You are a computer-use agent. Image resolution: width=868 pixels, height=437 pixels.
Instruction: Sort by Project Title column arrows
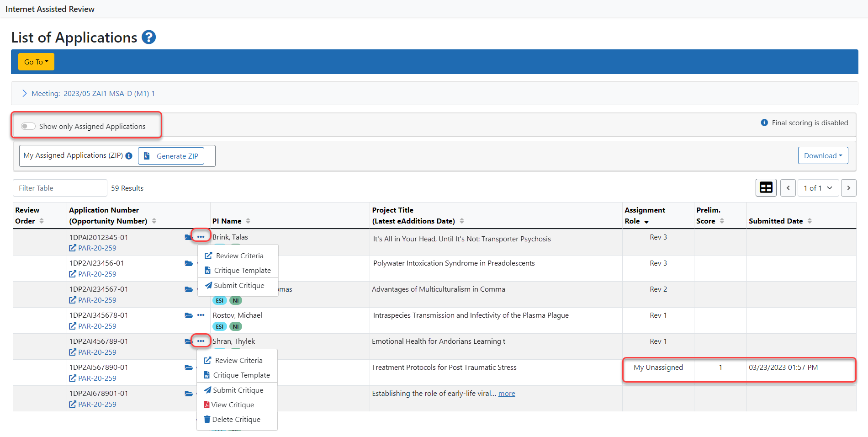pos(462,221)
